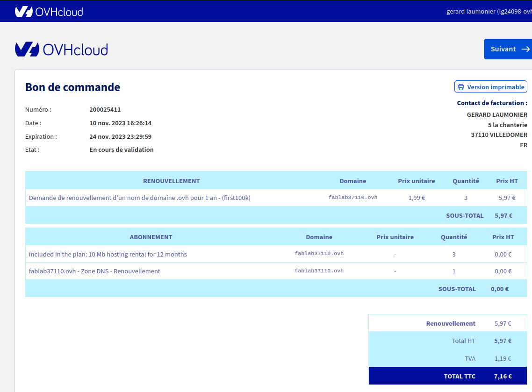Click the TVA amount 1,19 €
The height and width of the screenshot is (392, 532).
503,359
